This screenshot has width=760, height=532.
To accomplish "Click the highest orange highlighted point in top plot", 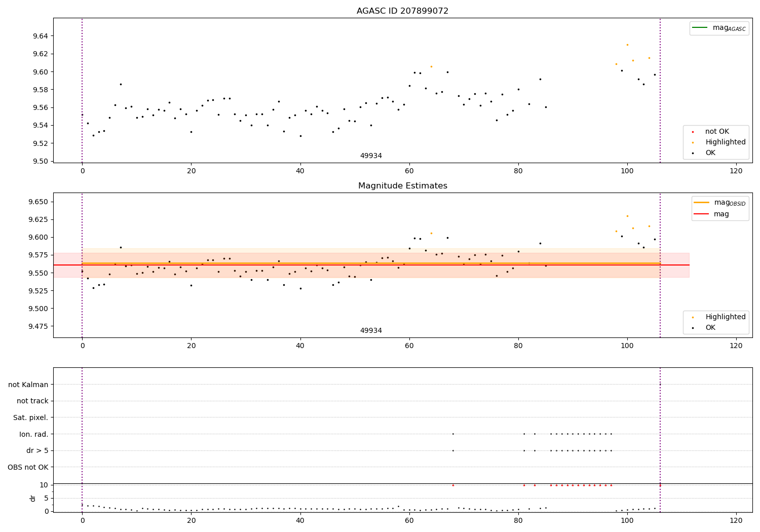I will coord(627,45).
